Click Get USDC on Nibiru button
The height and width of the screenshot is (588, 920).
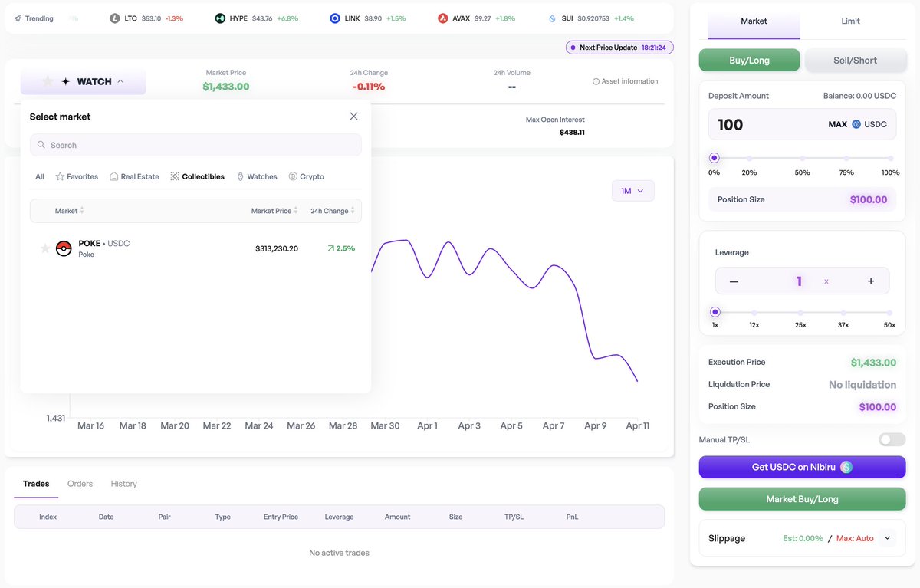[x=802, y=467]
